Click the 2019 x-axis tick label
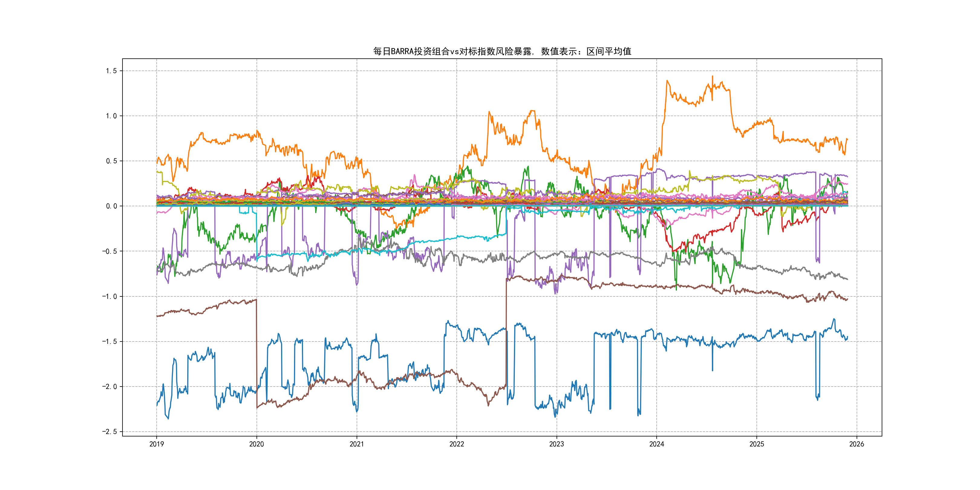Image resolution: width=980 pixels, height=490 pixels. tap(156, 444)
